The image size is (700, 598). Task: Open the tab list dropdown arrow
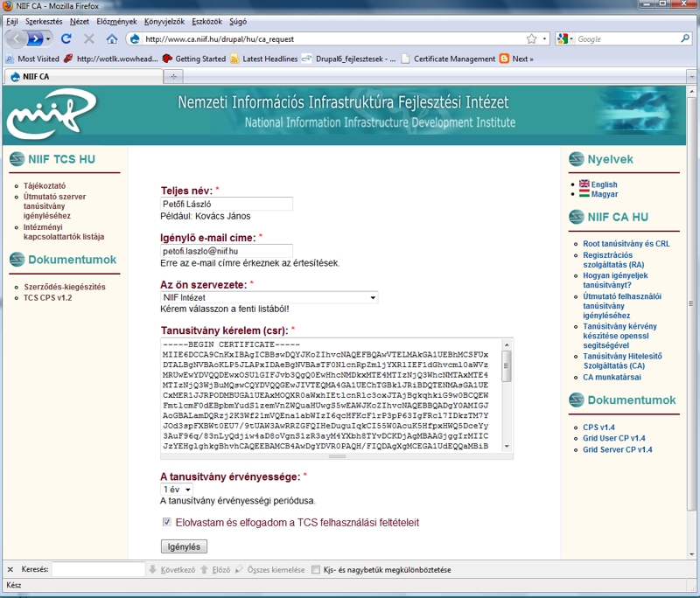pyautogui.click(x=691, y=77)
